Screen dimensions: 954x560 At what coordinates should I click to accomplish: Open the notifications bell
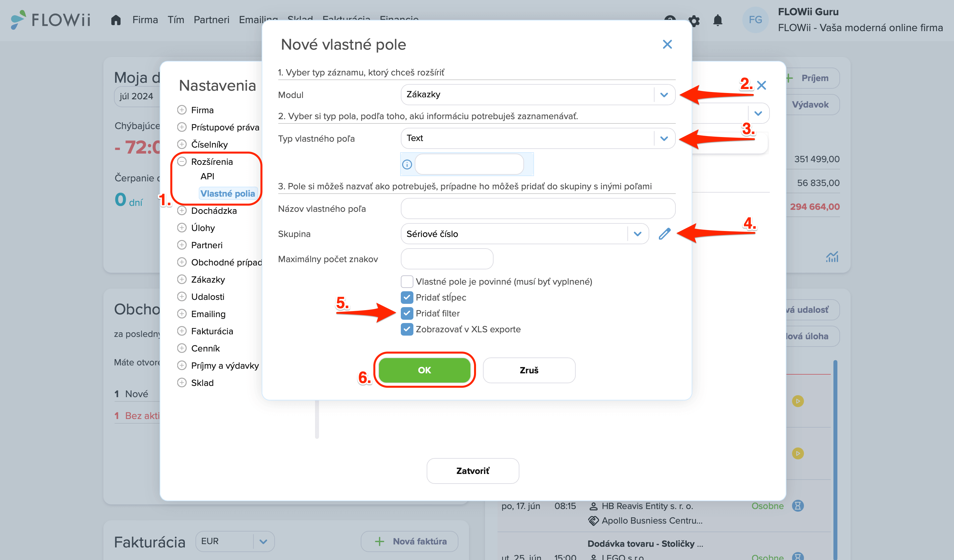coord(717,20)
